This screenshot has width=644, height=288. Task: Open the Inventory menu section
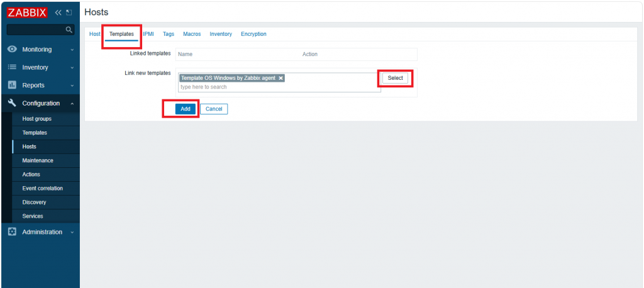[40, 67]
